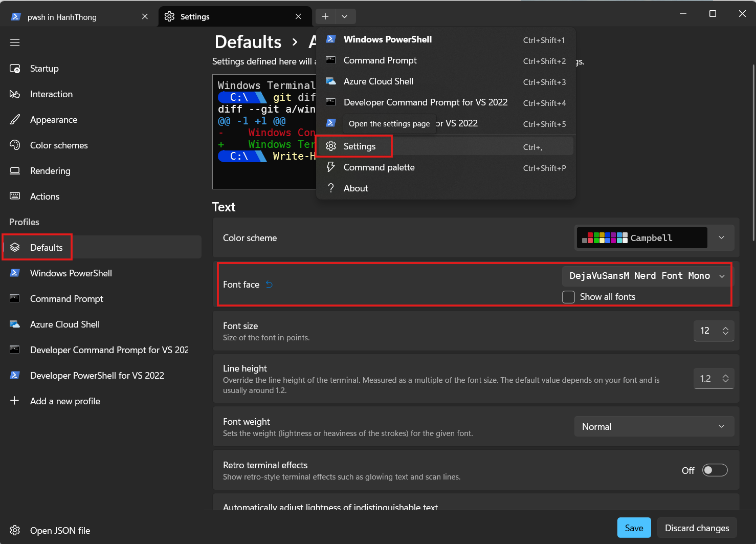The width and height of the screenshot is (756, 544).
Task: Open Startup settings via its icon
Action: 15,69
